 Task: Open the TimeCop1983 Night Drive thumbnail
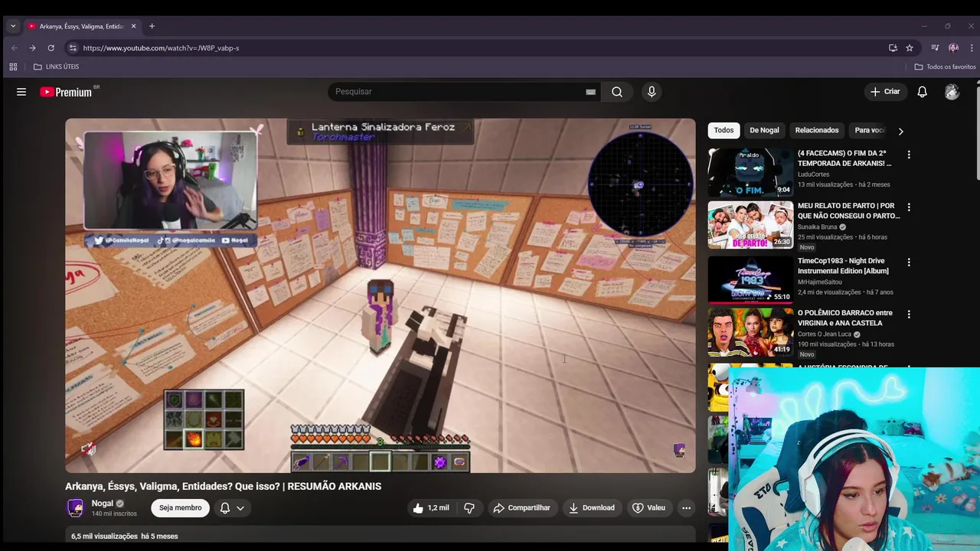[750, 279]
